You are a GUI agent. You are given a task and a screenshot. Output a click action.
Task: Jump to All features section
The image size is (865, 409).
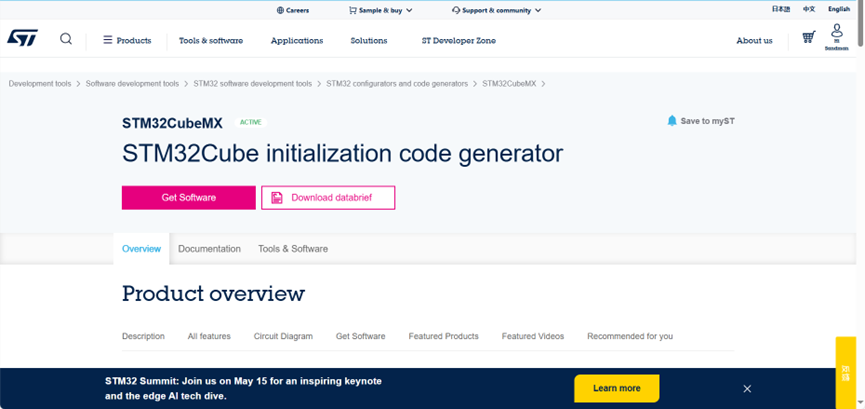click(209, 336)
